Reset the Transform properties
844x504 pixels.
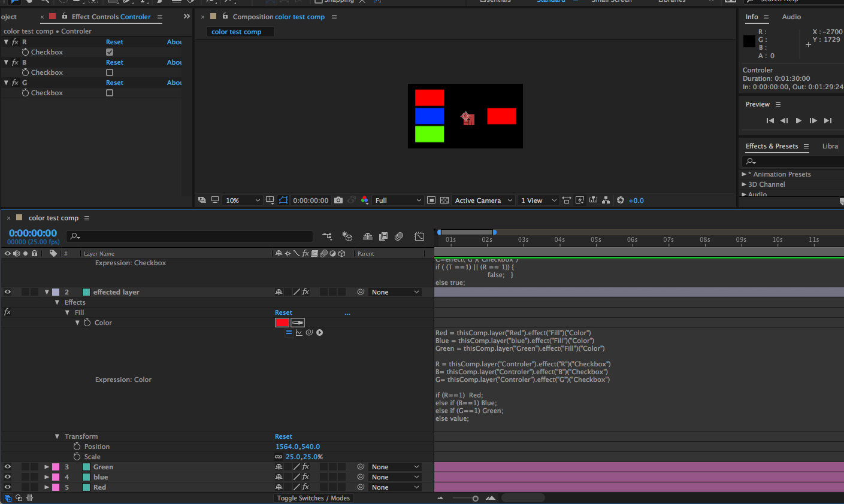coord(283,436)
